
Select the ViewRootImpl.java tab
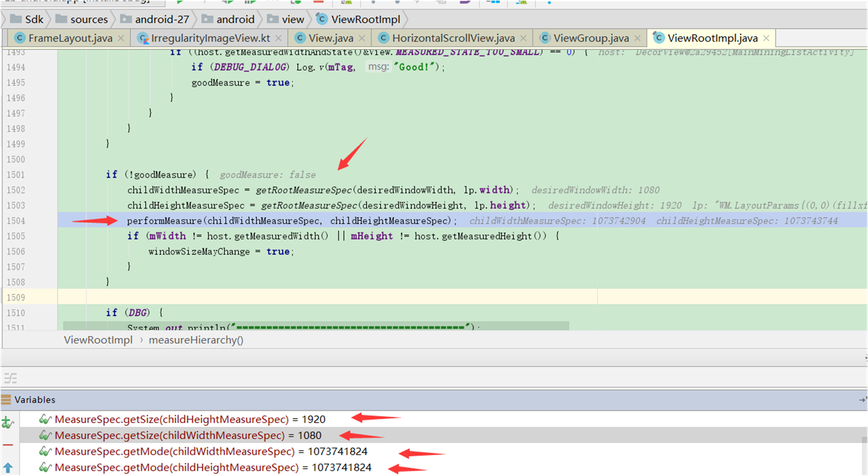(713, 38)
